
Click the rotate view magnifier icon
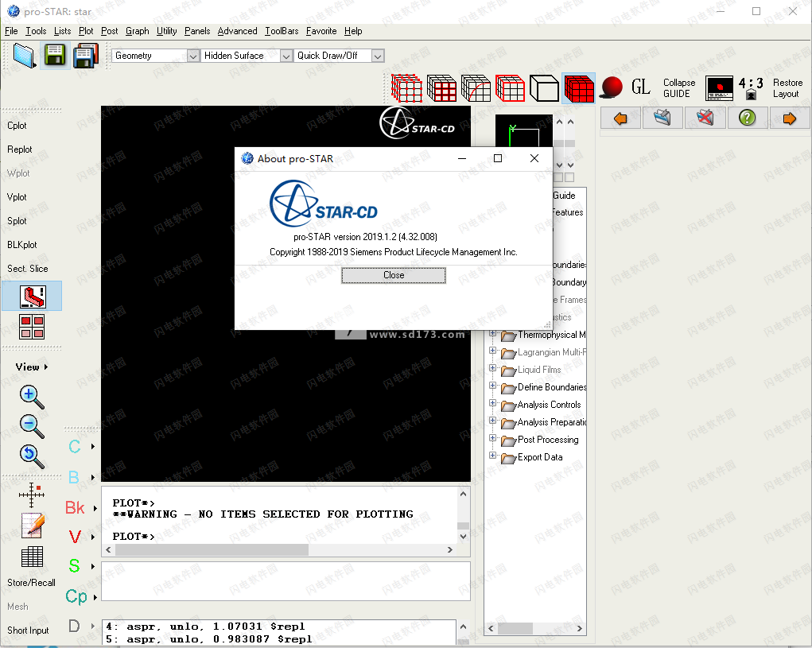coord(32,456)
